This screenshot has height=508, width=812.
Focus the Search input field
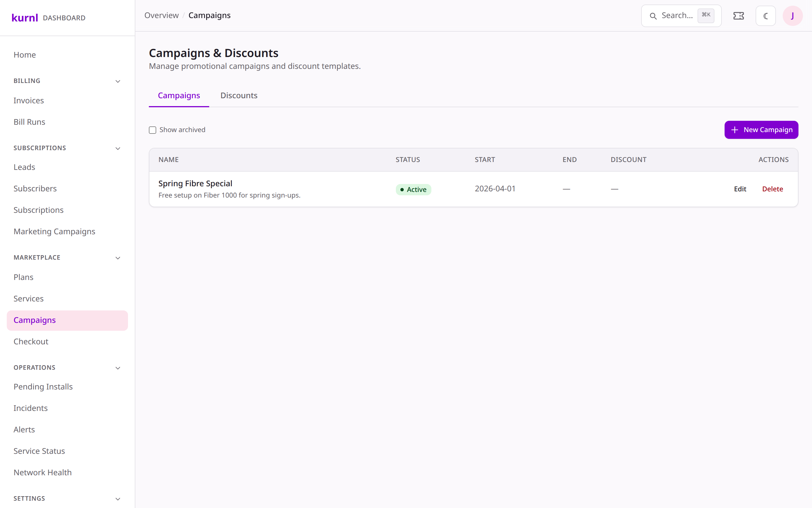[x=681, y=16]
